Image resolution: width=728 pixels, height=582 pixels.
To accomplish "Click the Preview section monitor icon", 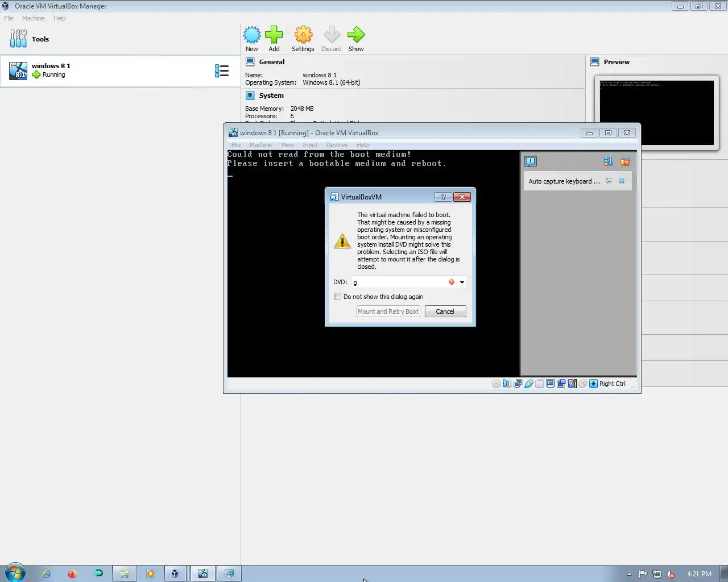I will coord(595,62).
